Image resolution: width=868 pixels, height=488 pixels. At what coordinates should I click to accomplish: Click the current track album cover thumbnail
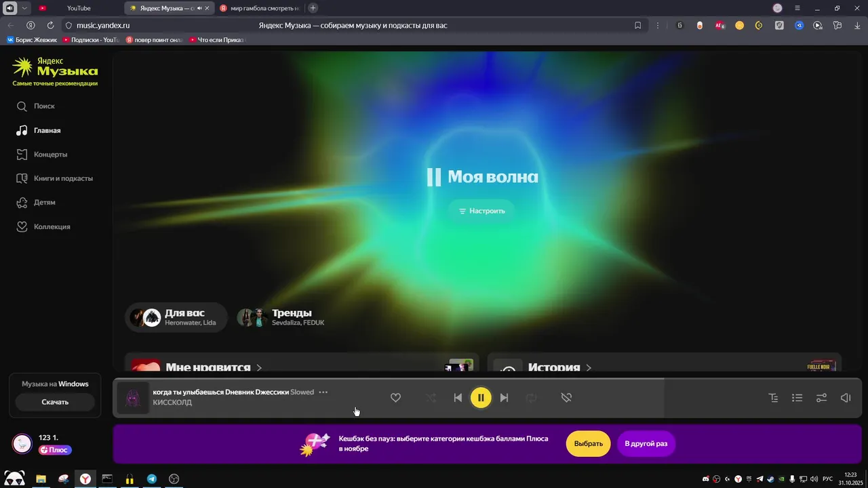[133, 398]
